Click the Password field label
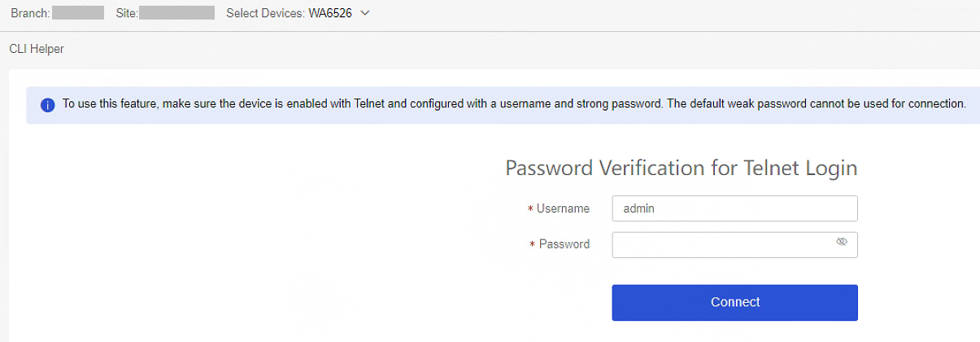Viewport: 980px width, 342px height. pos(564,244)
